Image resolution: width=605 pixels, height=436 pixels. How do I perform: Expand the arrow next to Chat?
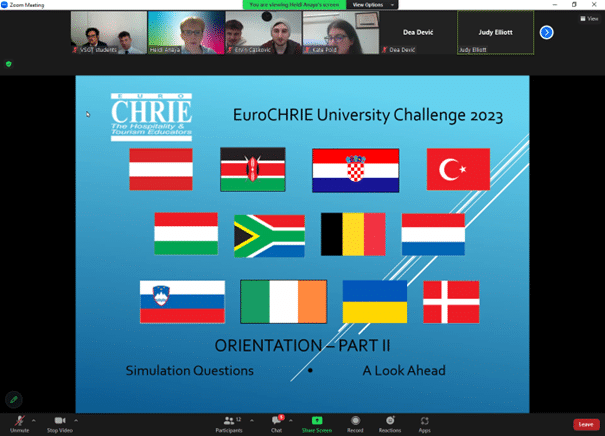(291, 421)
